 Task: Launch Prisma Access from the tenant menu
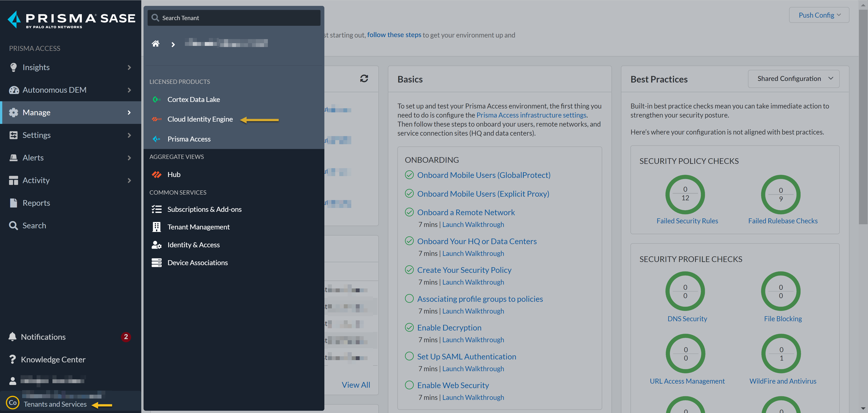point(189,139)
